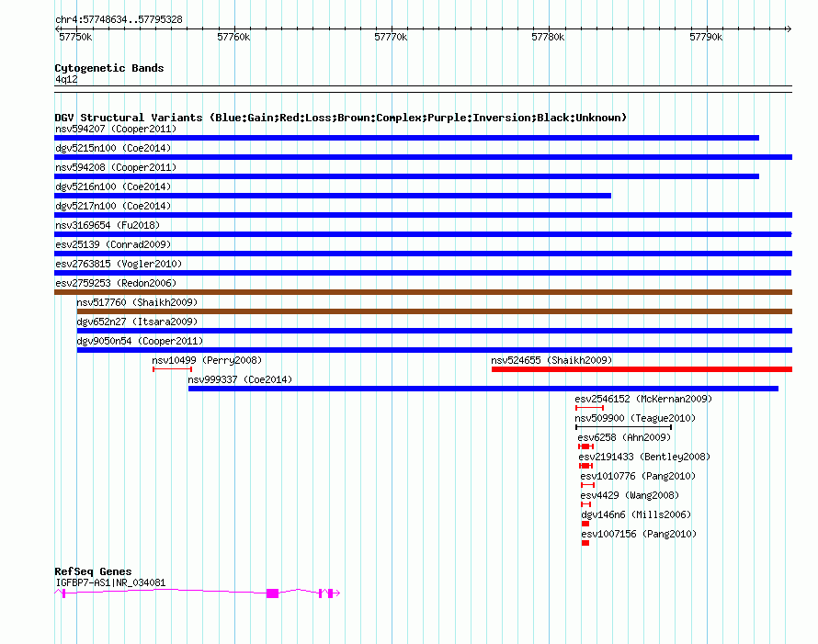Select the black nsv509900 (Teague2010) interval line

(623, 427)
